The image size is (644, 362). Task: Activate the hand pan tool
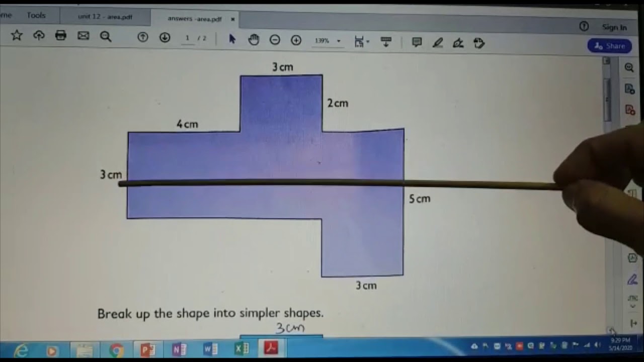coord(254,40)
